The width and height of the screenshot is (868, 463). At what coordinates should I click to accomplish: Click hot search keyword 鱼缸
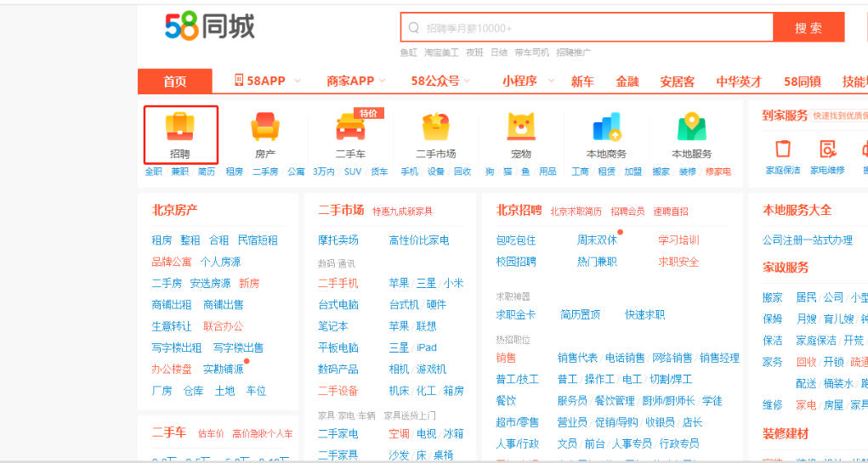[409, 53]
